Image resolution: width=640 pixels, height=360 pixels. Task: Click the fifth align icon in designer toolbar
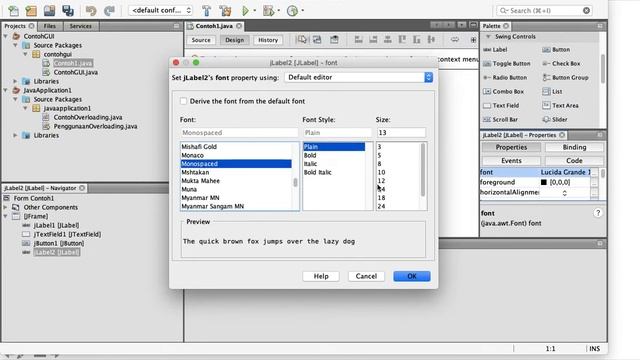point(417,40)
